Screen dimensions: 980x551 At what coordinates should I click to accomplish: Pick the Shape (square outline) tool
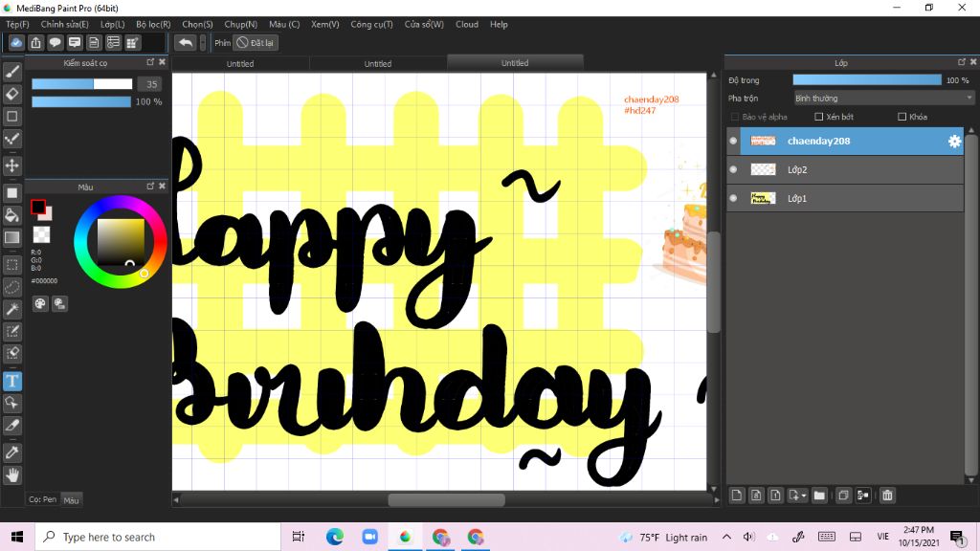11,116
